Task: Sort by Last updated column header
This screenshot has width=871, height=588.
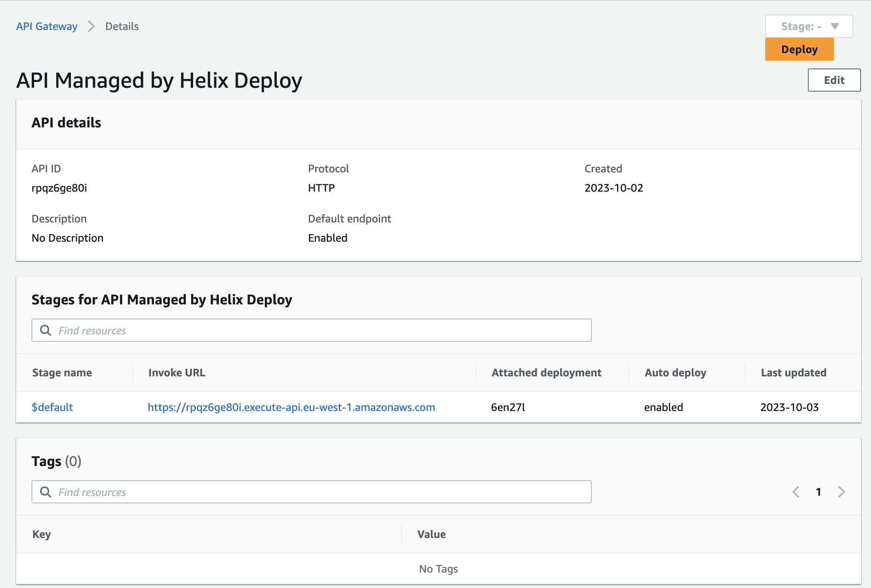Action: 793,373
